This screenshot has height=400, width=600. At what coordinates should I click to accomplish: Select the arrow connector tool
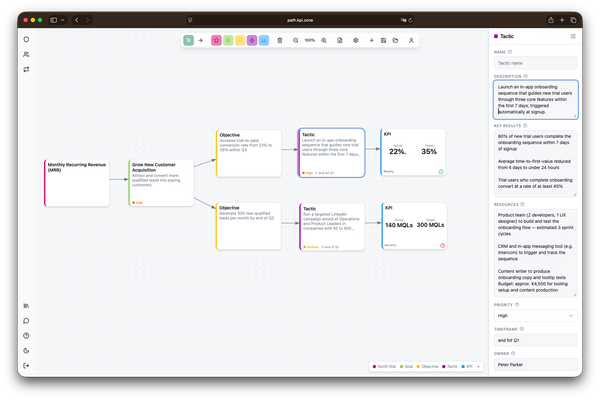point(201,40)
